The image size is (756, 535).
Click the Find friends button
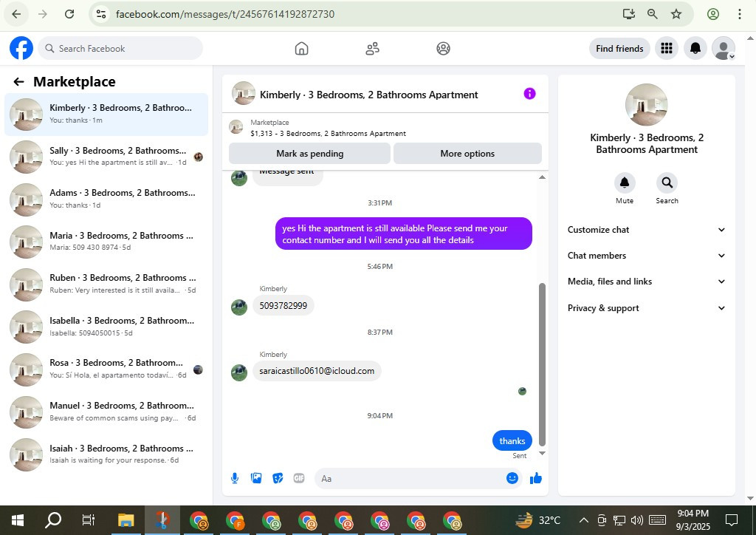[x=619, y=48]
